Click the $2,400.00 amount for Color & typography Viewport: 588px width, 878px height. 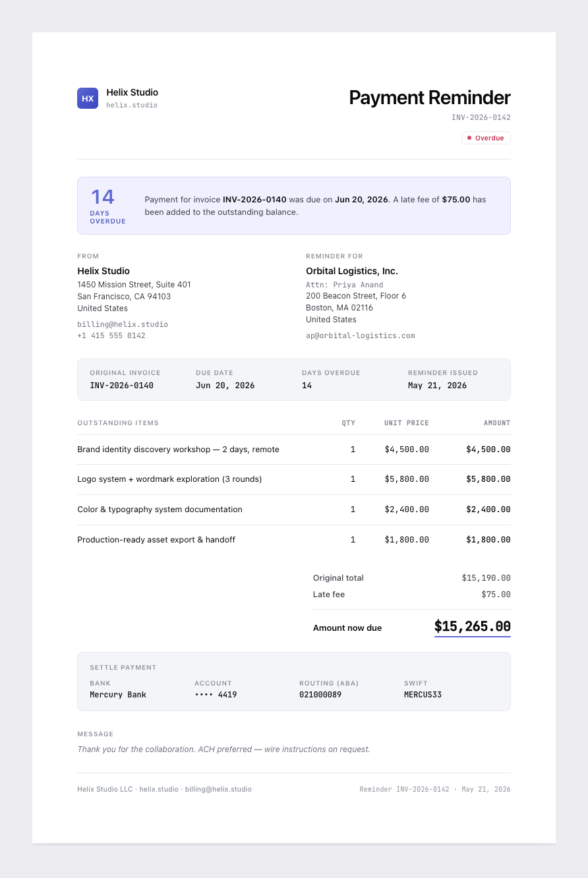(488, 510)
